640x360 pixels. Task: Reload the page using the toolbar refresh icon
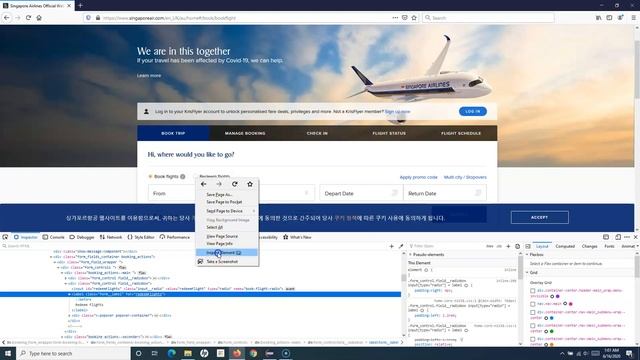[x=28, y=18]
